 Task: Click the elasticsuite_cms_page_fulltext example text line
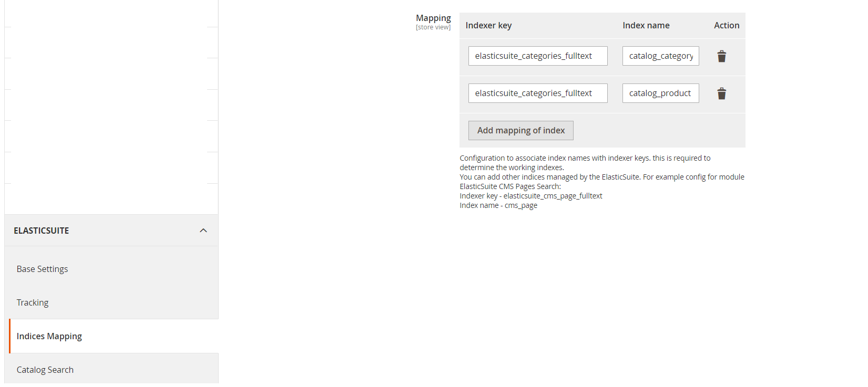[x=531, y=196]
